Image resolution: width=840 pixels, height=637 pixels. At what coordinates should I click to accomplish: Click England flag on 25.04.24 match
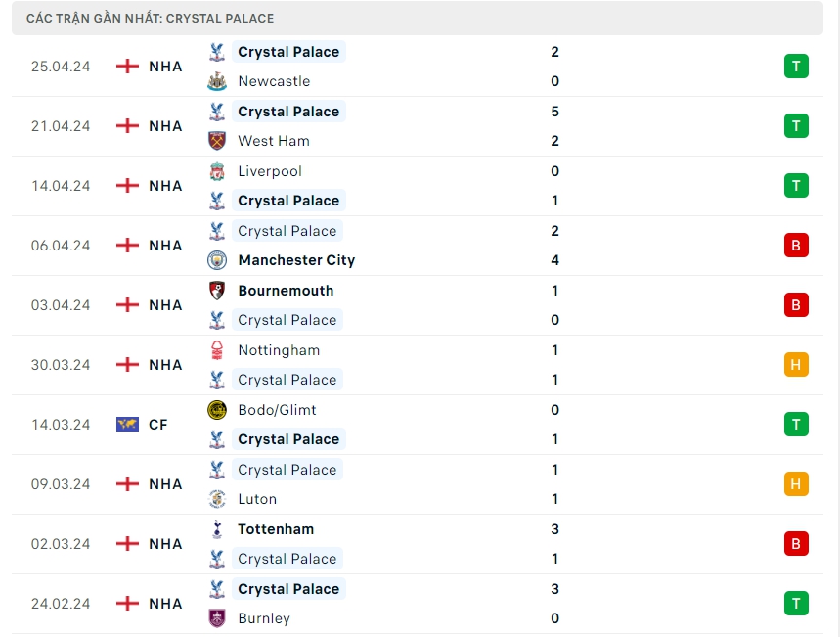127,67
